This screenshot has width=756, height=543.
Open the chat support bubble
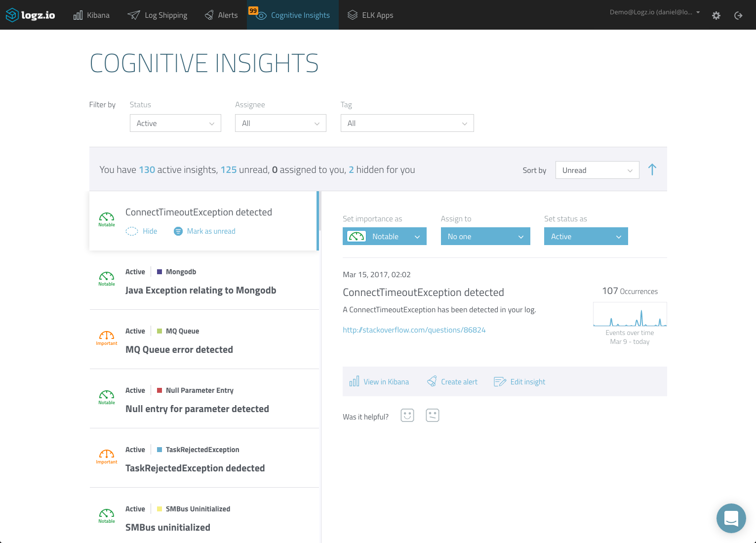click(731, 518)
